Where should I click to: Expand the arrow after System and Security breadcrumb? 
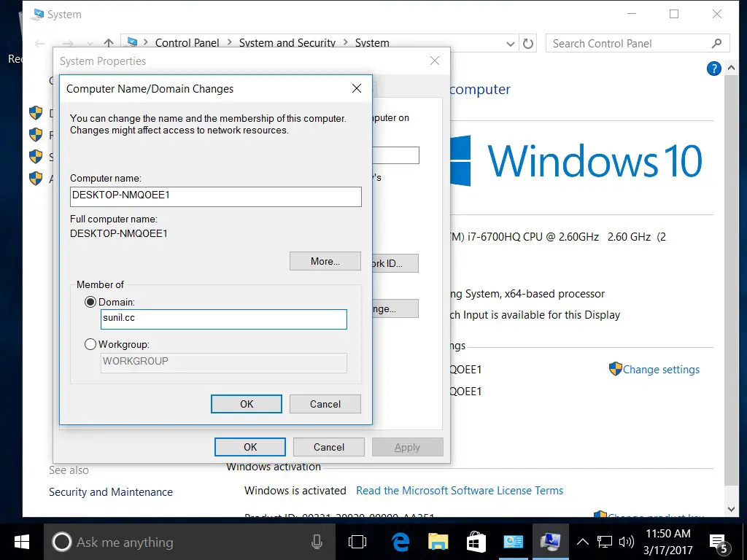pyautogui.click(x=345, y=42)
